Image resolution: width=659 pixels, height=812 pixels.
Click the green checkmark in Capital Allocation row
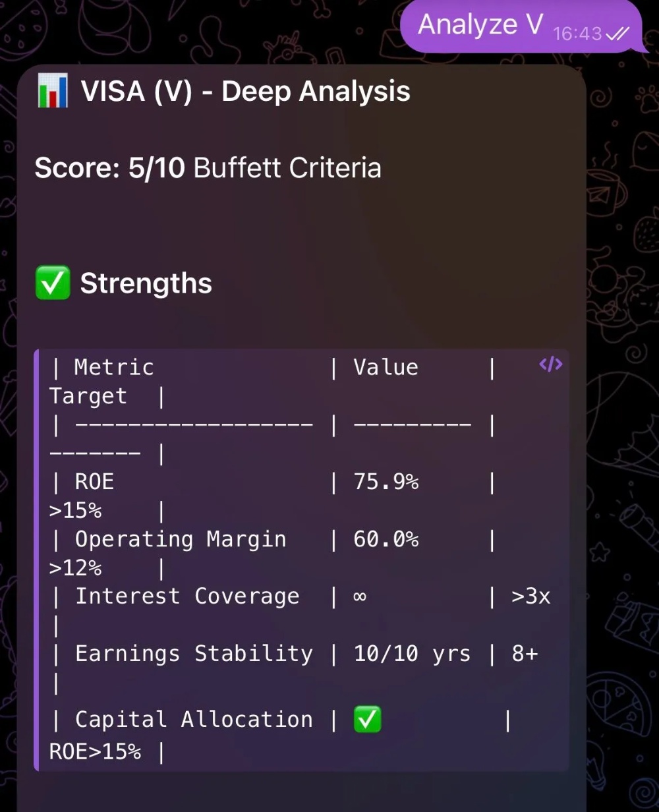(367, 719)
